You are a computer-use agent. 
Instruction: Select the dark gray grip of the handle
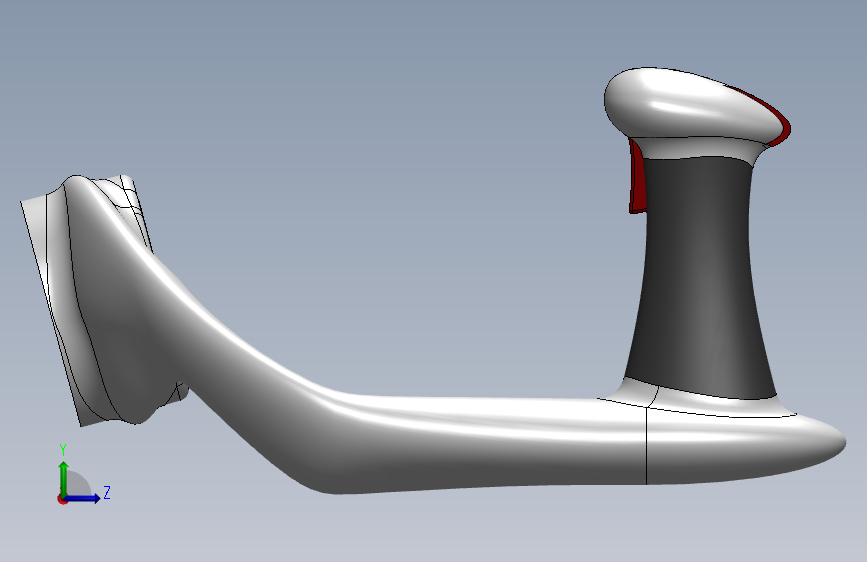click(x=699, y=277)
